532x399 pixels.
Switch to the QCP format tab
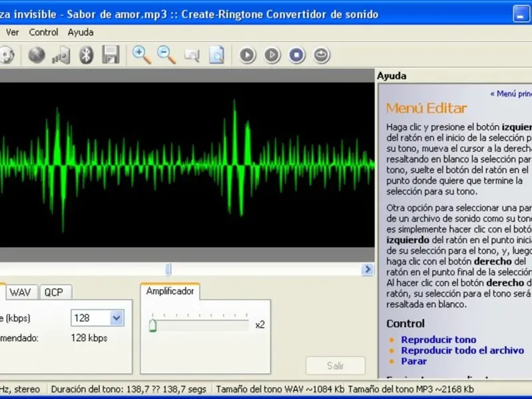(x=55, y=292)
